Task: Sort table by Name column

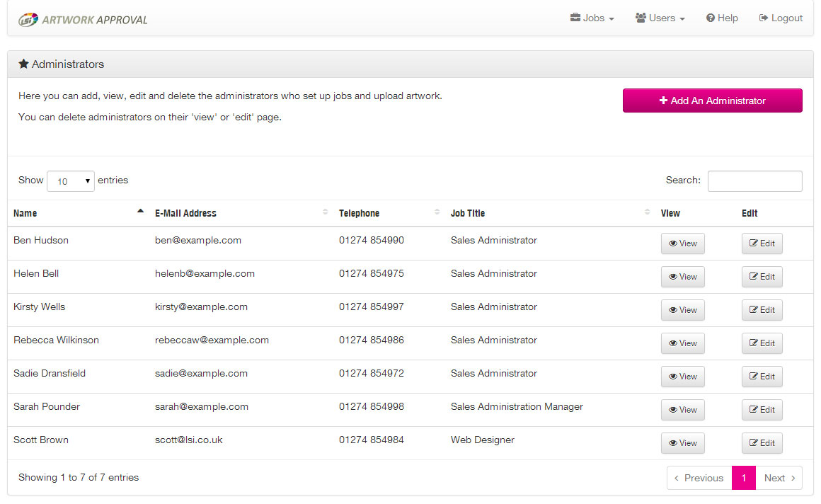Action: [x=78, y=213]
